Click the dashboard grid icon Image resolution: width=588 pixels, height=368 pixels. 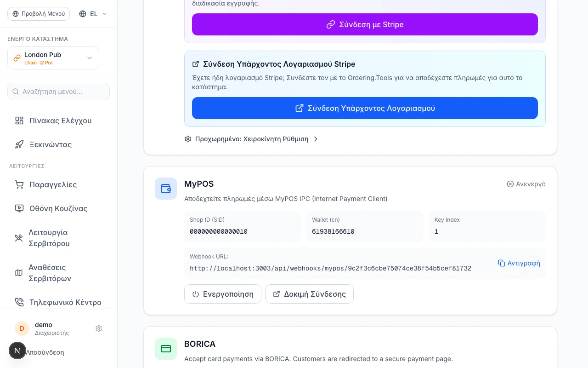(x=19, y=121)
